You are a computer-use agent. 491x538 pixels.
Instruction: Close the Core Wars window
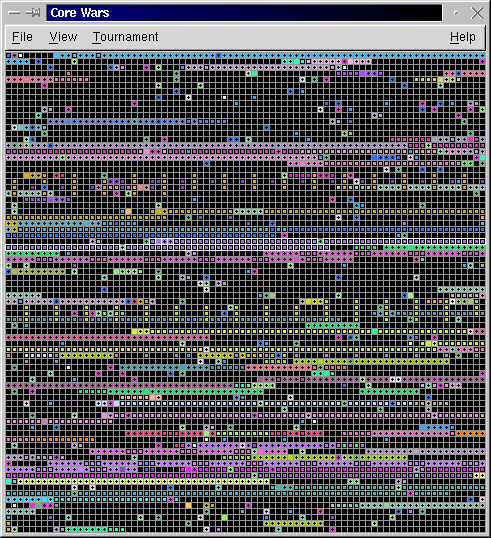[x=477, y=13]
